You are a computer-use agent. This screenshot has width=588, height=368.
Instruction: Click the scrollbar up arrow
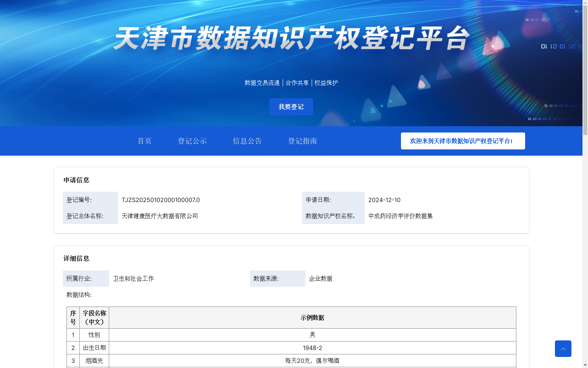click(585, 2)
